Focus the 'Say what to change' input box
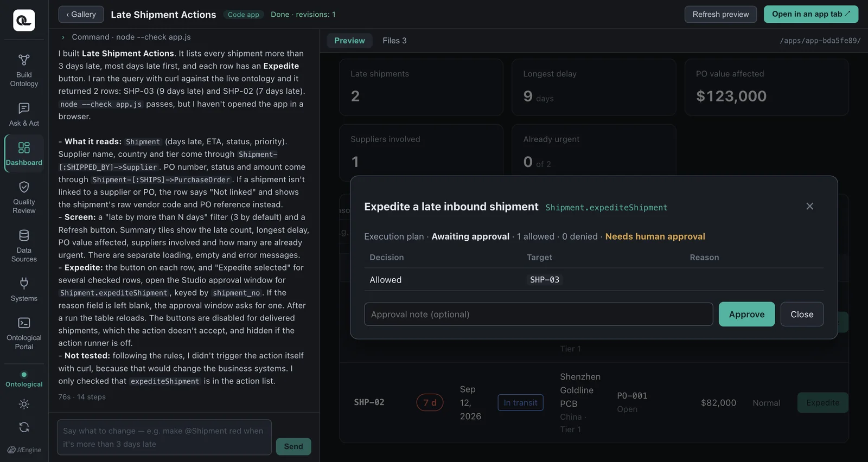 coord(164,437)
